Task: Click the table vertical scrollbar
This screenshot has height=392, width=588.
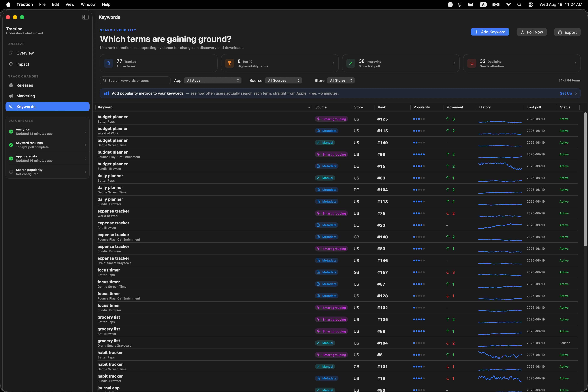Action: coord(585,179)
